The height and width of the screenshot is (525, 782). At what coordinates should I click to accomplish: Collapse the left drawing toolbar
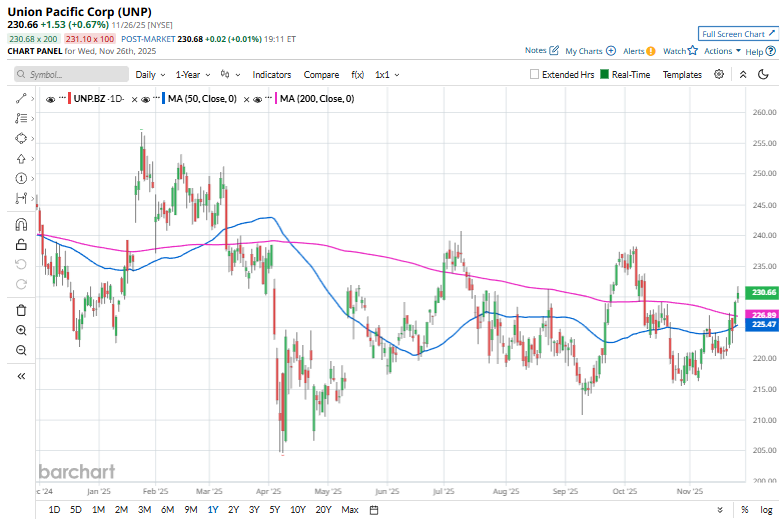[x=21, y=376]
